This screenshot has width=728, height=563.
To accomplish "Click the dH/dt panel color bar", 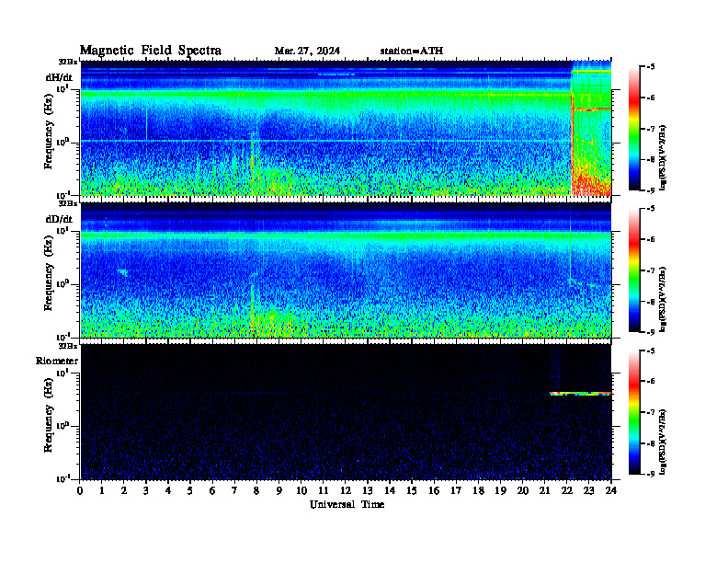I will [x=634, y=129].
